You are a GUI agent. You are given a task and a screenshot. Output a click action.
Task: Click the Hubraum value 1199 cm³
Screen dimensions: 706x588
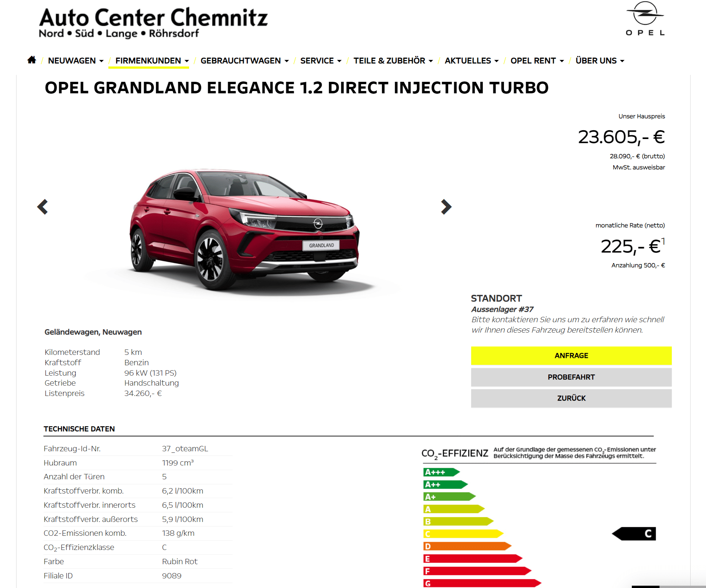pyautogui.click(x=178, y=463)
